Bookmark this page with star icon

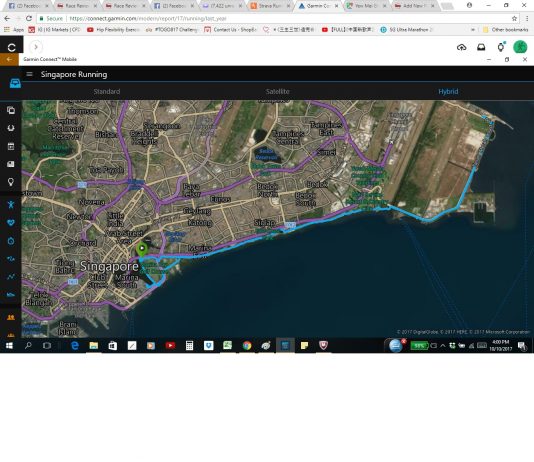pos(514,18)
